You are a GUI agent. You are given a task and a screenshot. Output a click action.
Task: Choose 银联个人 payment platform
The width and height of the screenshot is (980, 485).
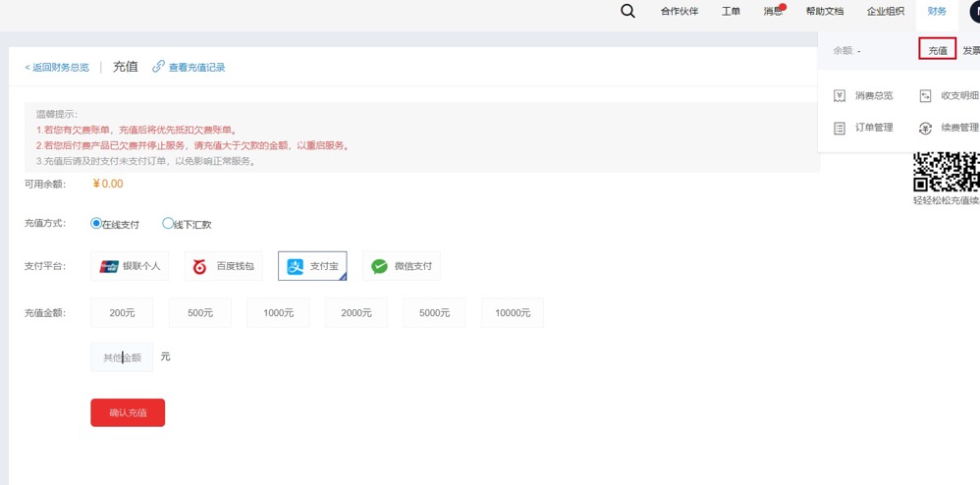click(x=130, y=266)
